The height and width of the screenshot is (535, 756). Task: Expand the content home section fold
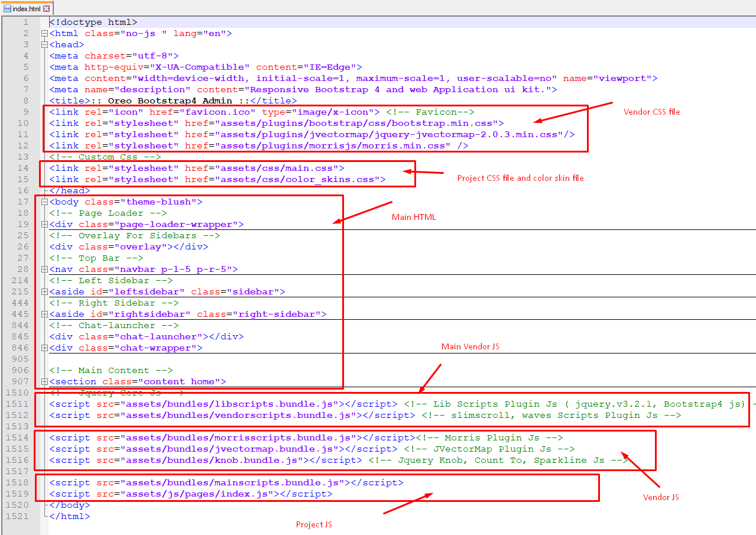(x=44, y=382)
